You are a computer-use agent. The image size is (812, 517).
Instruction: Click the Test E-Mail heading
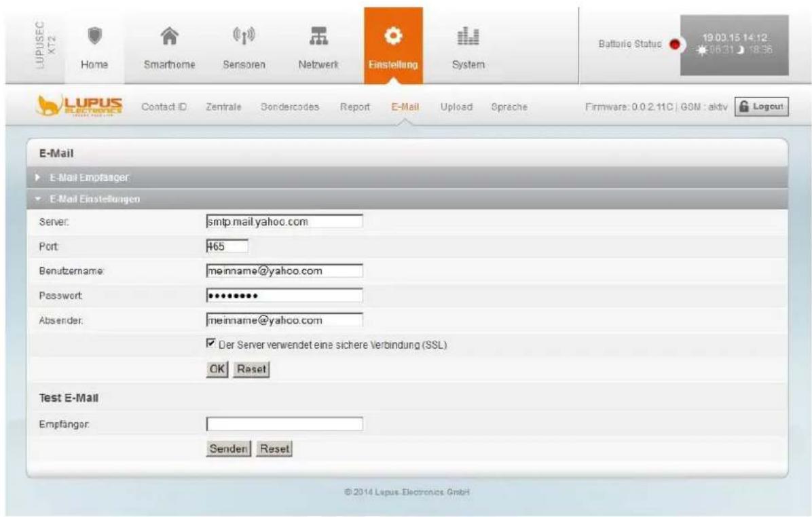pos(69,398)
